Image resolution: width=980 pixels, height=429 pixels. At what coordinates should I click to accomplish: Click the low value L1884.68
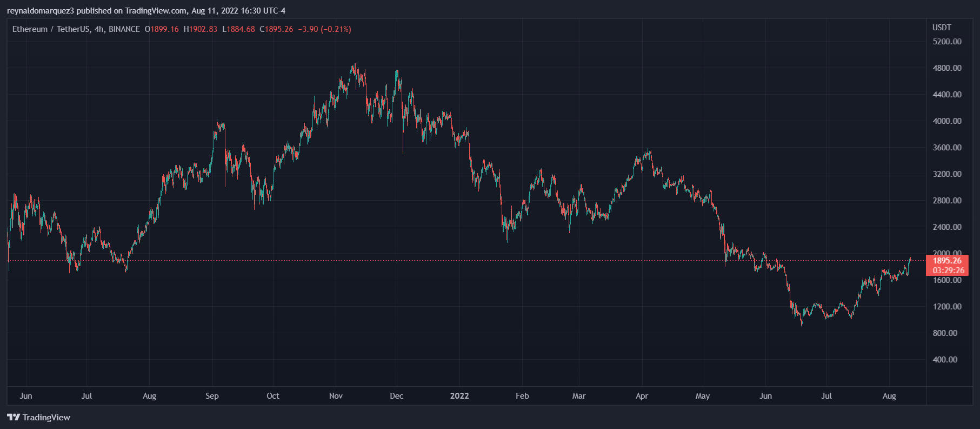238,29
